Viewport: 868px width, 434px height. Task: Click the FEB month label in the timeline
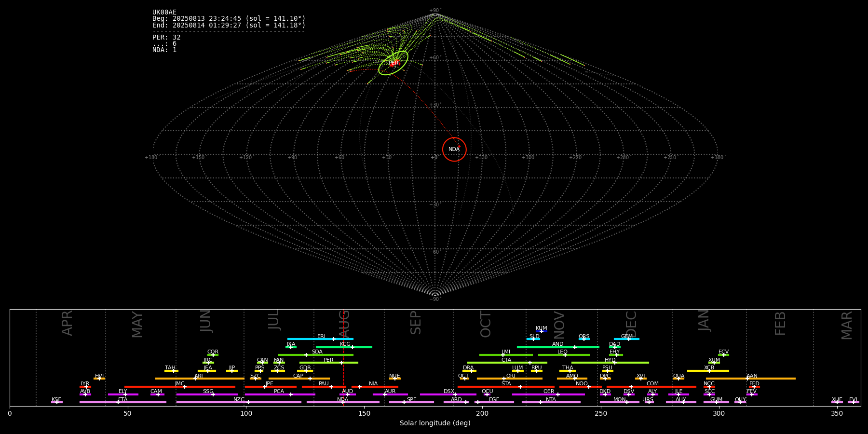click(x=780, y=323)
